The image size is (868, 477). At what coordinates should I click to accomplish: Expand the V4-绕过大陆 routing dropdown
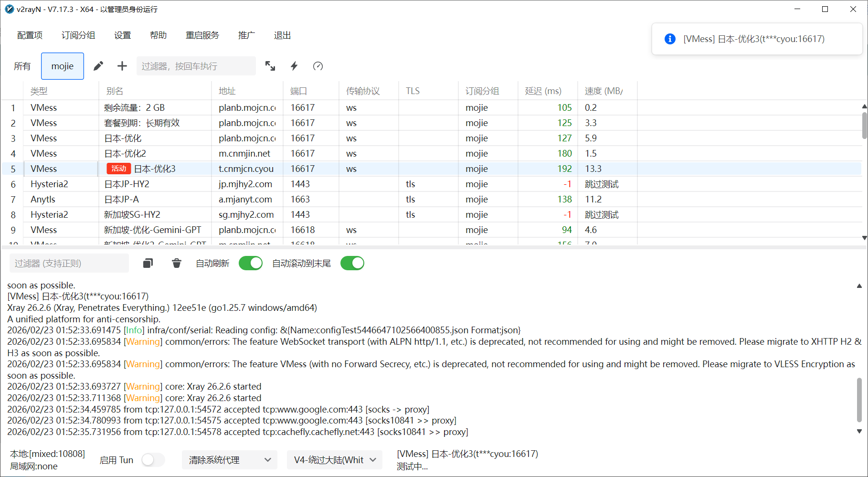[x=335, y=460]
